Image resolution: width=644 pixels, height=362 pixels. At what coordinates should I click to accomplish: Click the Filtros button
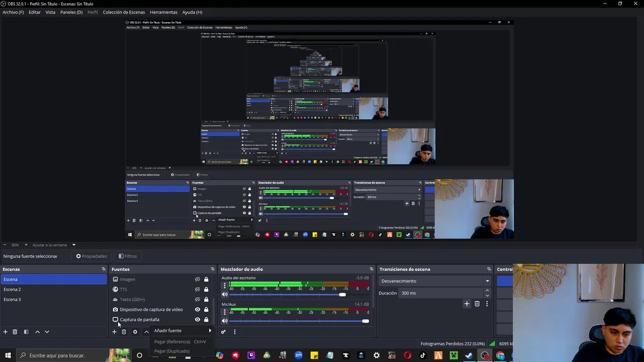pos(128,256)
